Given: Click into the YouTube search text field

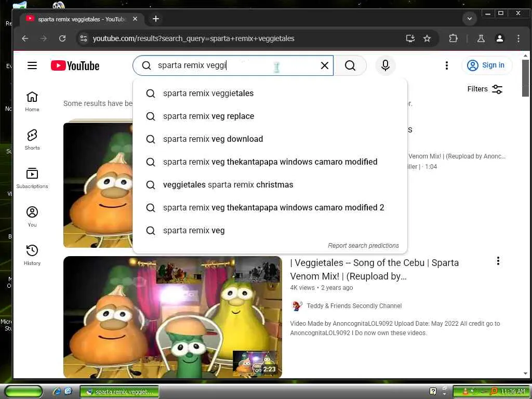Looking at the screenshot, I should pos(234,65).
